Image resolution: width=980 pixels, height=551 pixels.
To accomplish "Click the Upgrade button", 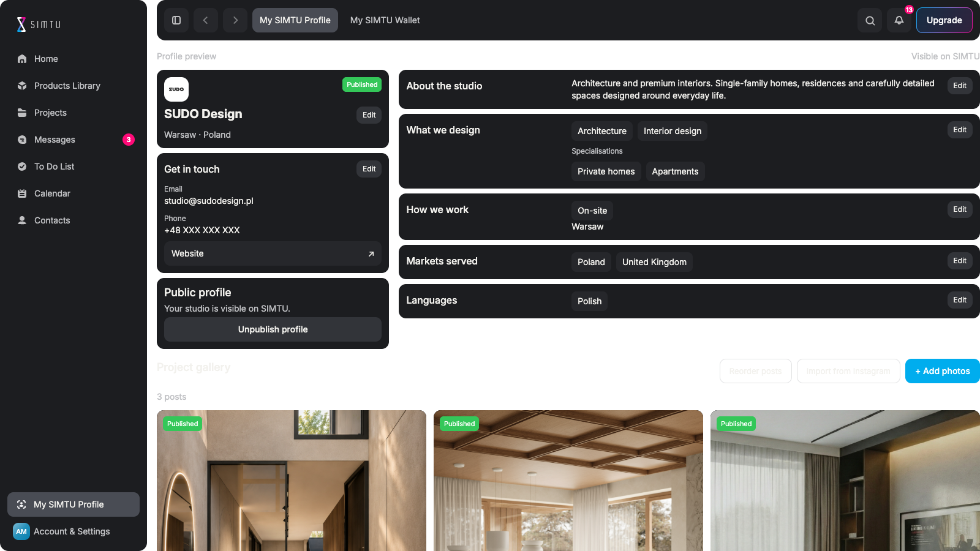I will 944,20.
